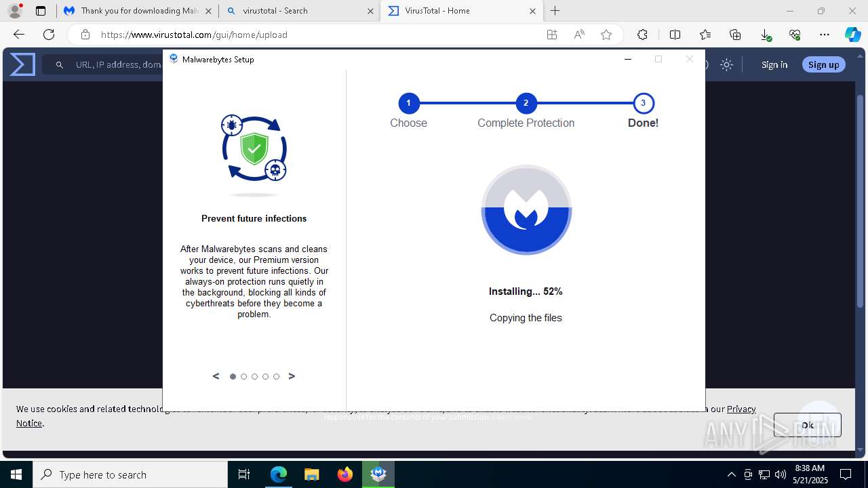Open a new browser tab

555,11
